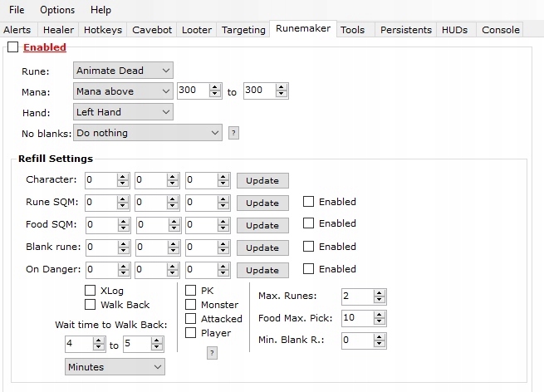The width and height of the screenshot is (544, 392).
Task: Enable the Rune SQM option
Action: 308,202
